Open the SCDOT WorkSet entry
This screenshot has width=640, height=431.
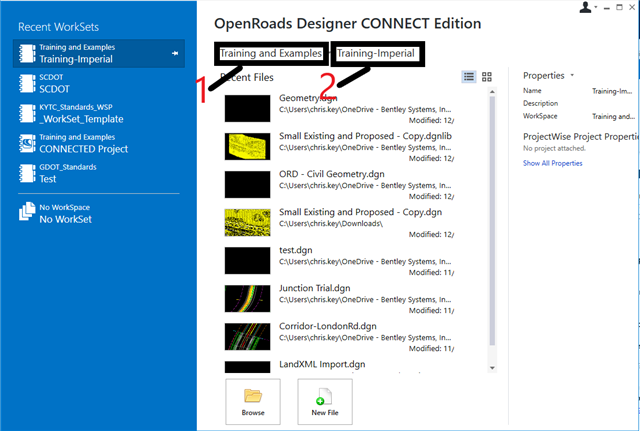(x=99, y=83)
